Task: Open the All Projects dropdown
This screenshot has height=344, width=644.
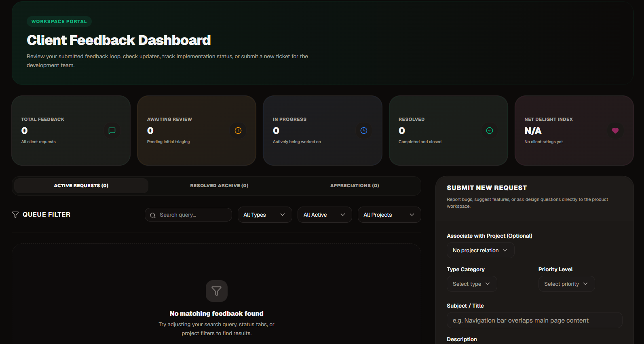Action: click(x=389, y=215)
